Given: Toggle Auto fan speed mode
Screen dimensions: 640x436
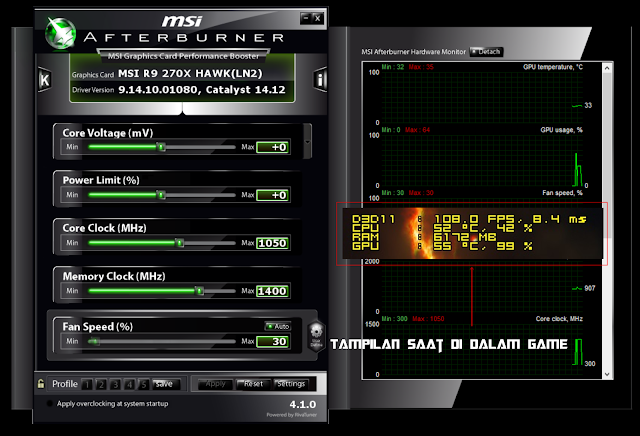Looking at the screenshot, I should tap(277, 326).
